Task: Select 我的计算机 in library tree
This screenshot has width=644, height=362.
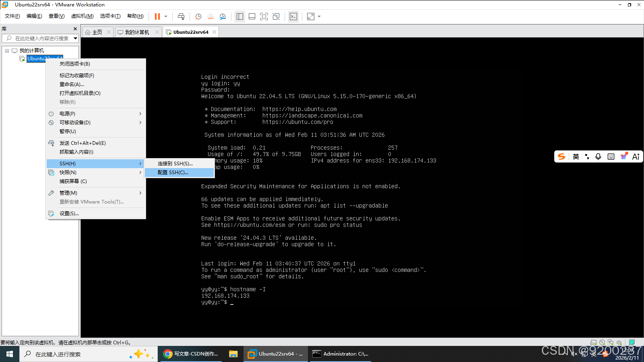Action: point(32,51)
